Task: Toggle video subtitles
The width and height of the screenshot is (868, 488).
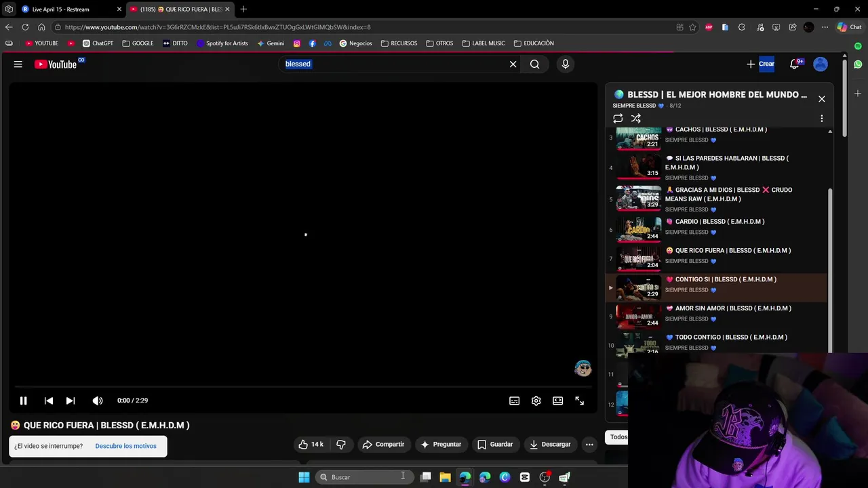Action: coord(515,401)
